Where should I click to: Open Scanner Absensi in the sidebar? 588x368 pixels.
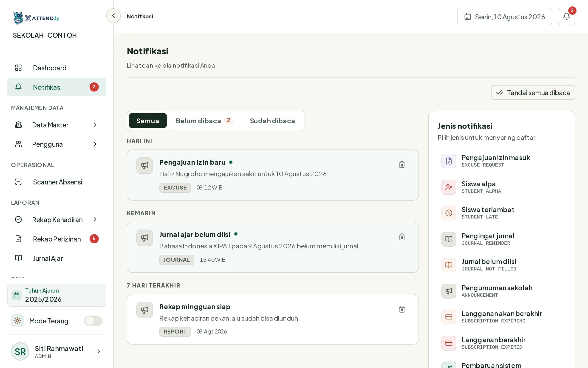click(x=57, y=182)
